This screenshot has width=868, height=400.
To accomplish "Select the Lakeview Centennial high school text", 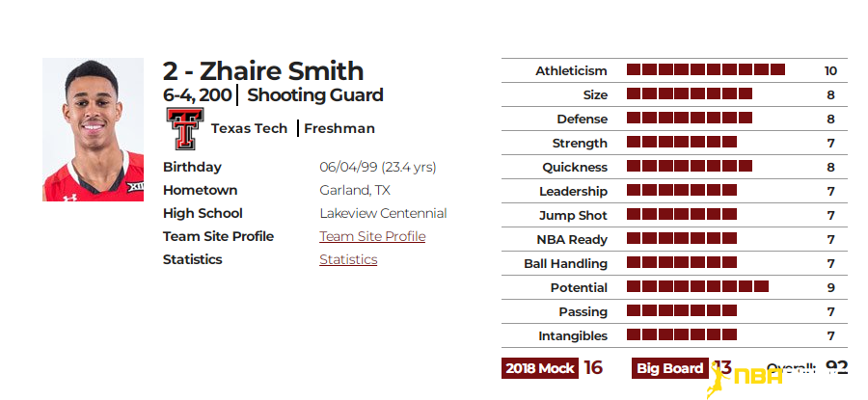I will (383, 214).
